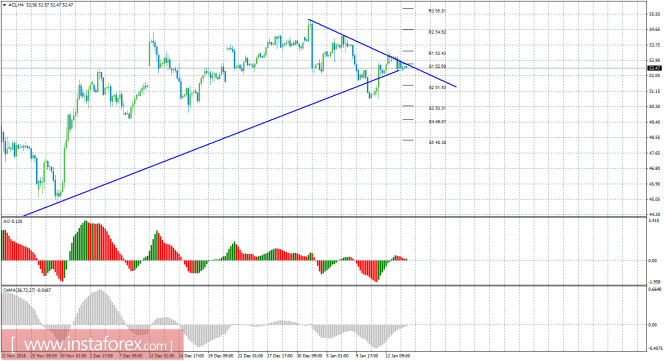Click the 55.50 mark on price scale
665x361 pixels.
[x=654, y=14]
